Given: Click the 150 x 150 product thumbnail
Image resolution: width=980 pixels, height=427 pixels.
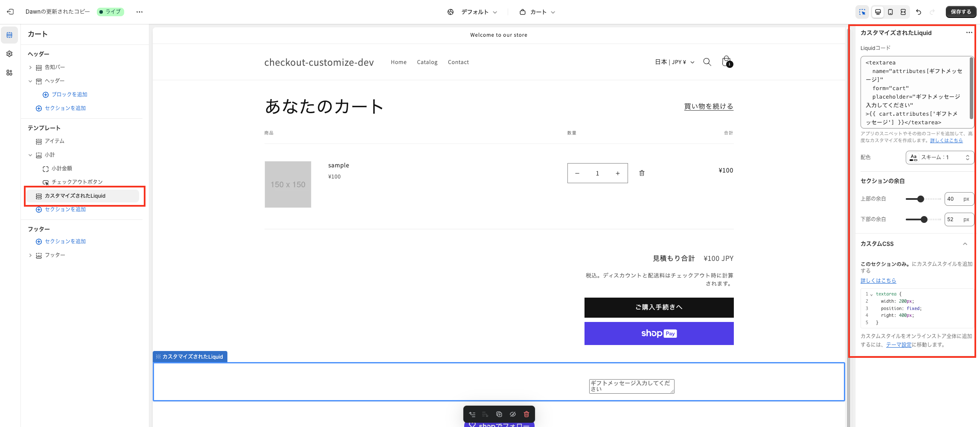Looking at the screenshot, I should pos(288,184).
